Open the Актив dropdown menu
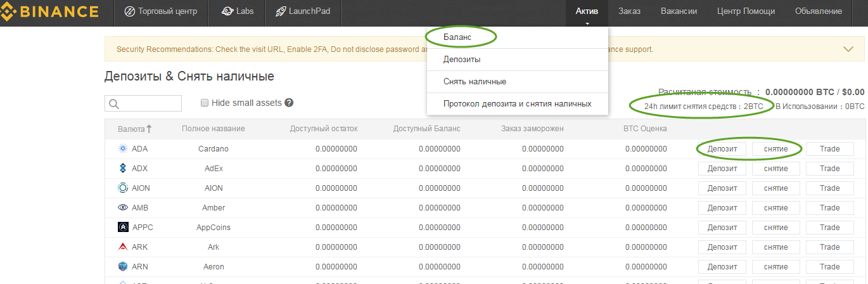 coord(587,11)
